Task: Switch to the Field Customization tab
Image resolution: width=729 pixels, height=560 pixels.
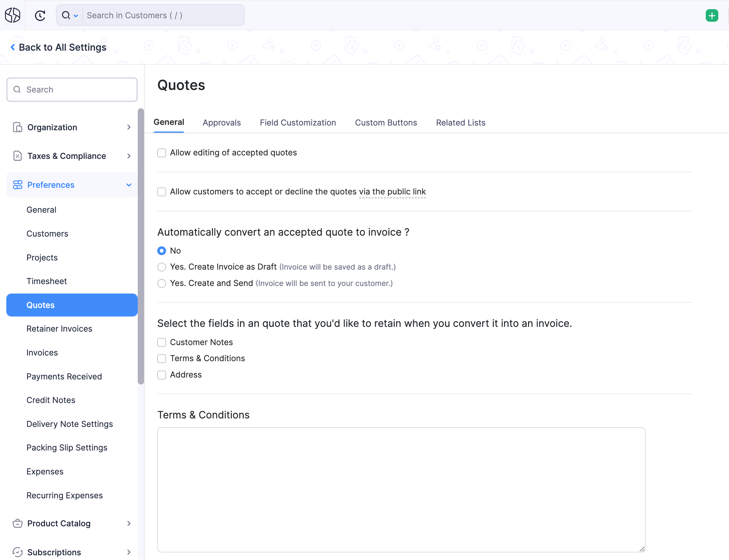Action: [298, 122]
